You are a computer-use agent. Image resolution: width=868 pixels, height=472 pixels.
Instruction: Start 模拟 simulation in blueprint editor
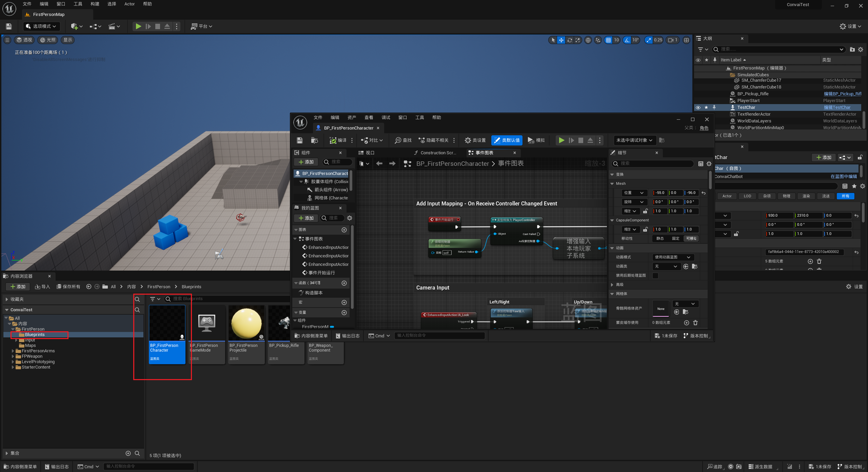pyautogui.click(x=536, y=140)
